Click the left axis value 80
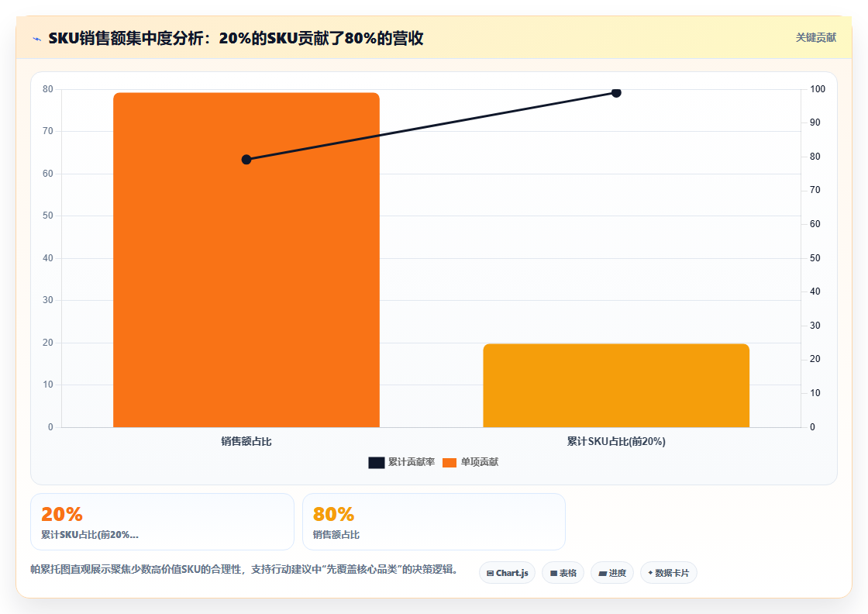 pos(48,89)
